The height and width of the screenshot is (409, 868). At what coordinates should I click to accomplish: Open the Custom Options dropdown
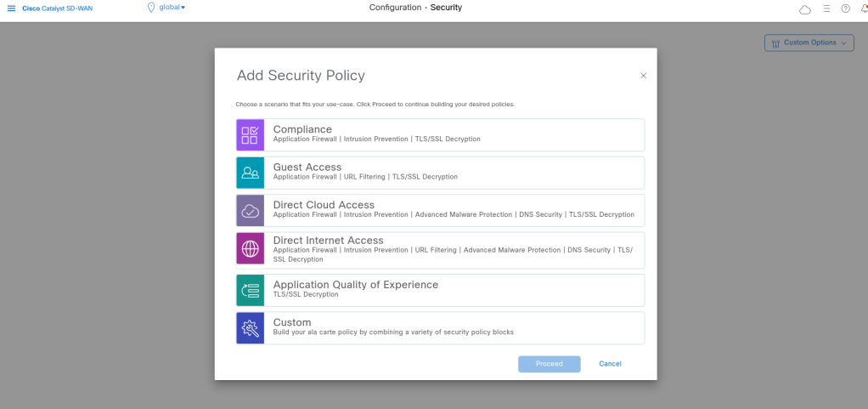[809, 43]
